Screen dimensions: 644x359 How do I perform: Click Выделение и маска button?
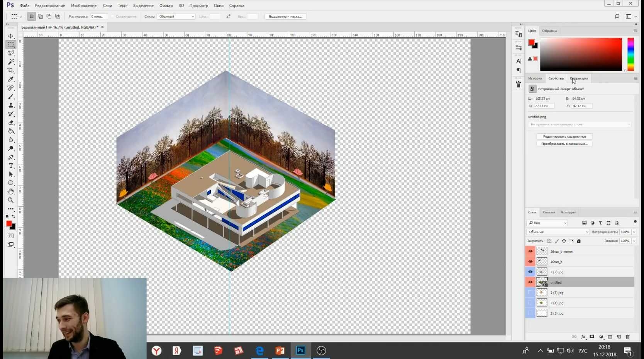click(x=285, y=16)
